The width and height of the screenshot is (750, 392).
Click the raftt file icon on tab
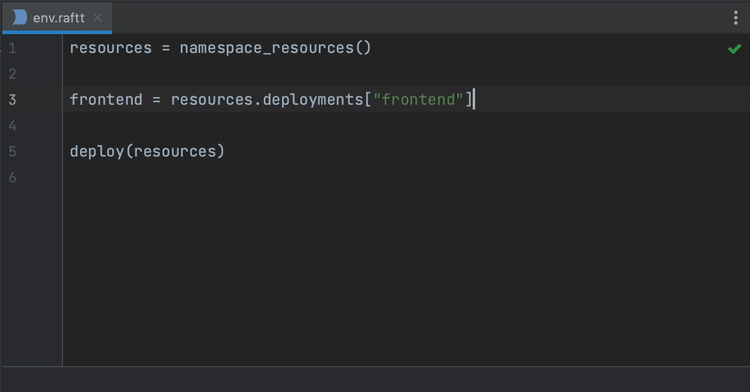pyautogui.click(x=20, y=18)
